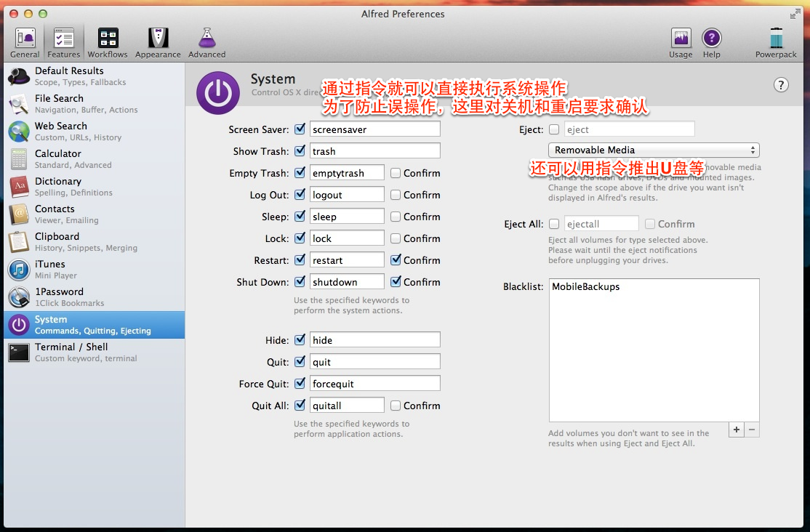Switch to Appearance settings
Image resolution: width=810 pixels, height=532 pixels.
(158, 43)
